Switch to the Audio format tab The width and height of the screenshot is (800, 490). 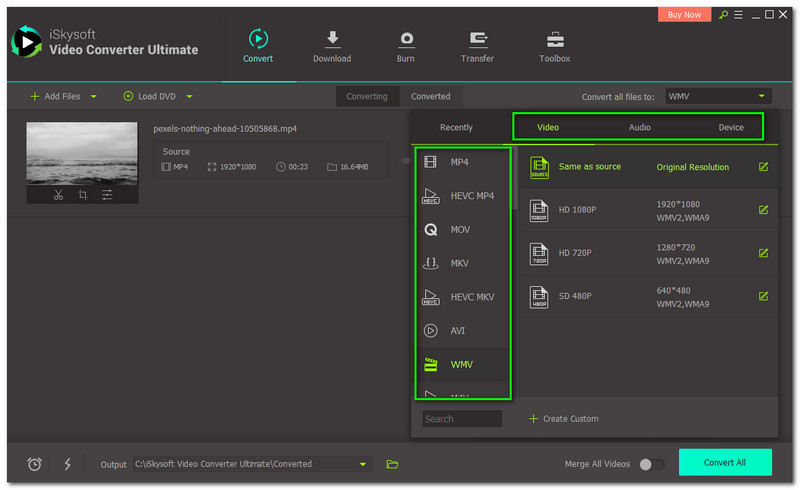640,127
